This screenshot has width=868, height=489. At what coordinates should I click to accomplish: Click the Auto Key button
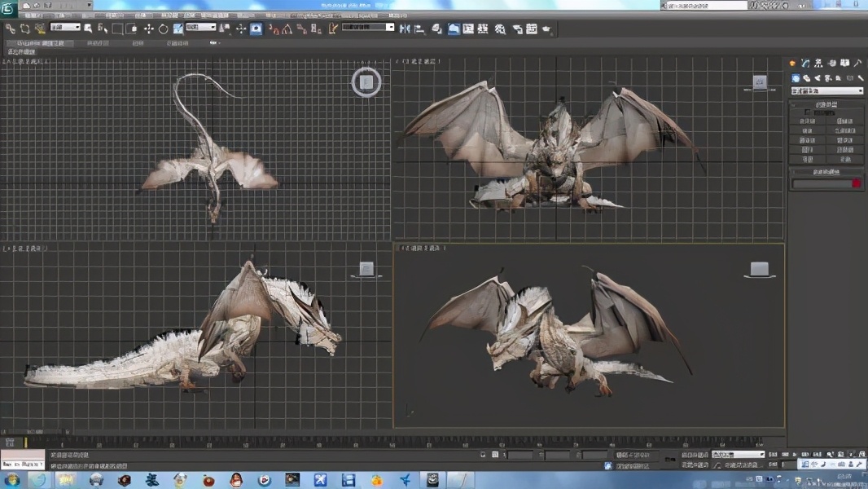point(695,455)
